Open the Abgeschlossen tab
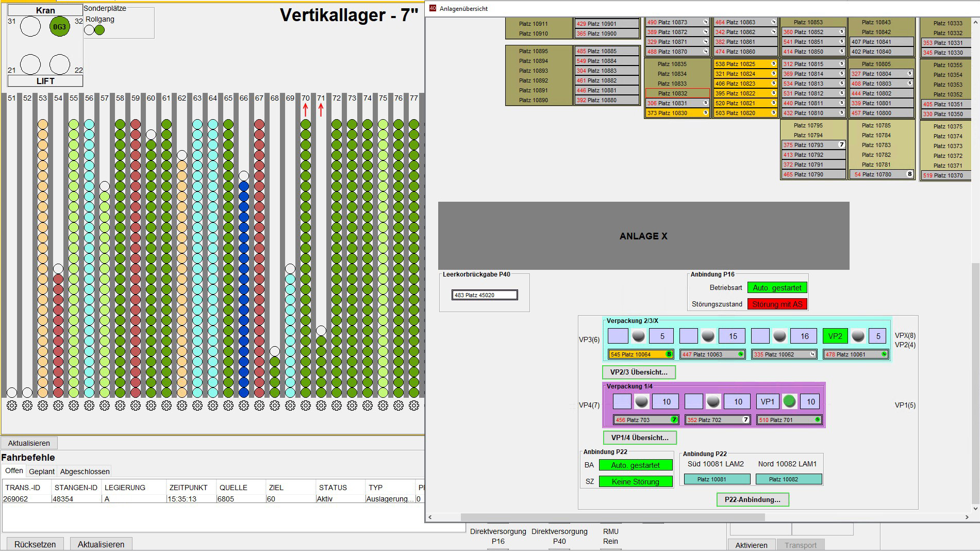 point(84,471)
